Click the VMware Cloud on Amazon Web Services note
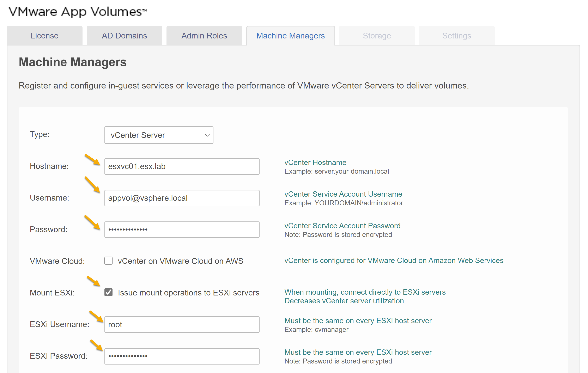The image size is (588, 373). point(394,261)
